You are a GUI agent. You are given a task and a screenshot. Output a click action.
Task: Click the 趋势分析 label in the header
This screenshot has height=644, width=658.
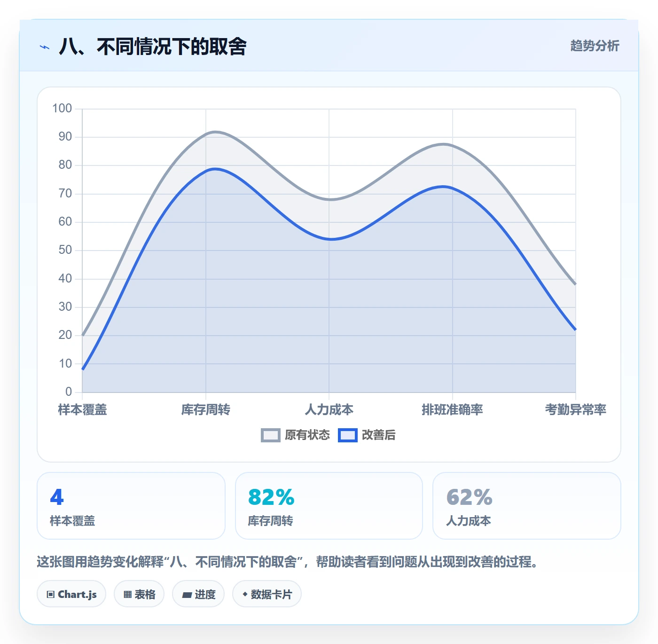pyautogui.click(x=595, y=46)
